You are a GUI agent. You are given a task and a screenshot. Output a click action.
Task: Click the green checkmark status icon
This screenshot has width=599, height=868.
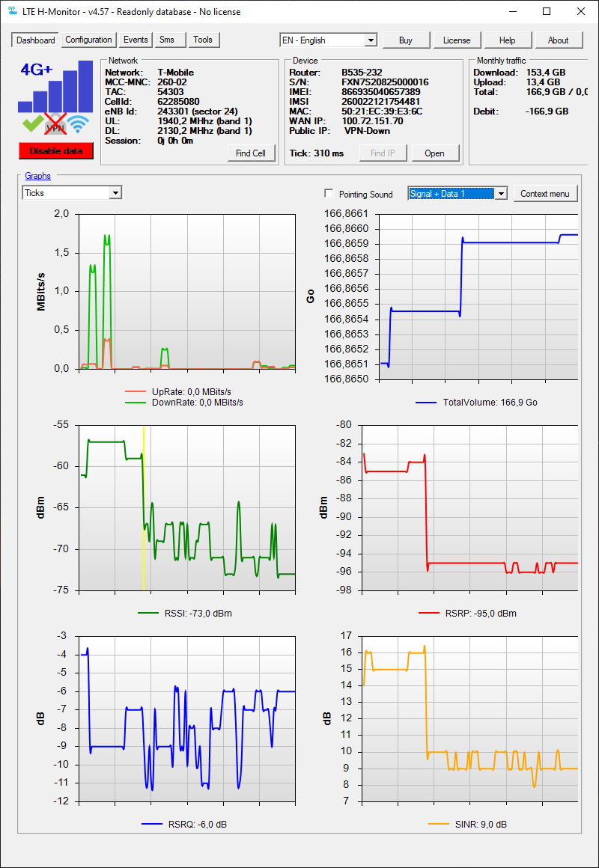pyautogui.click(x=33, y=122)
